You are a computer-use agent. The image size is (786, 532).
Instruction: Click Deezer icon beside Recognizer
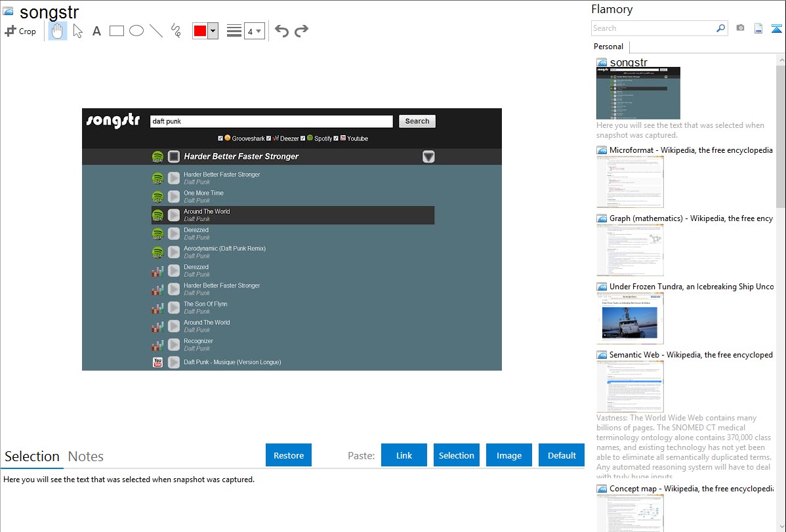click(158, 345)
